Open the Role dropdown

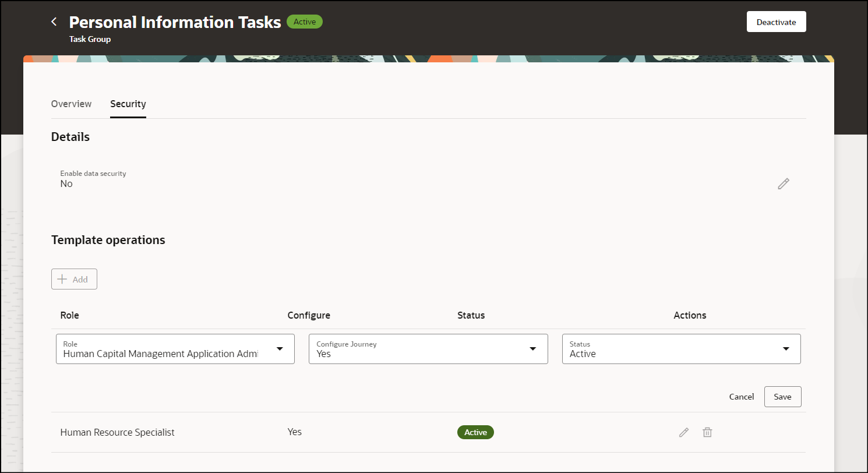pyautogui.click(x=175, y=349)
